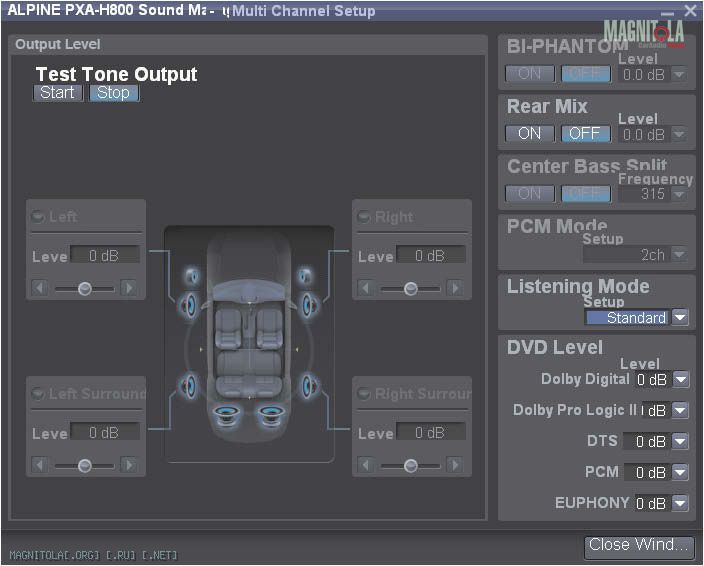The image size is (704, 566).
Task: Click the Output Level panel header
Action: coord(248,44)
